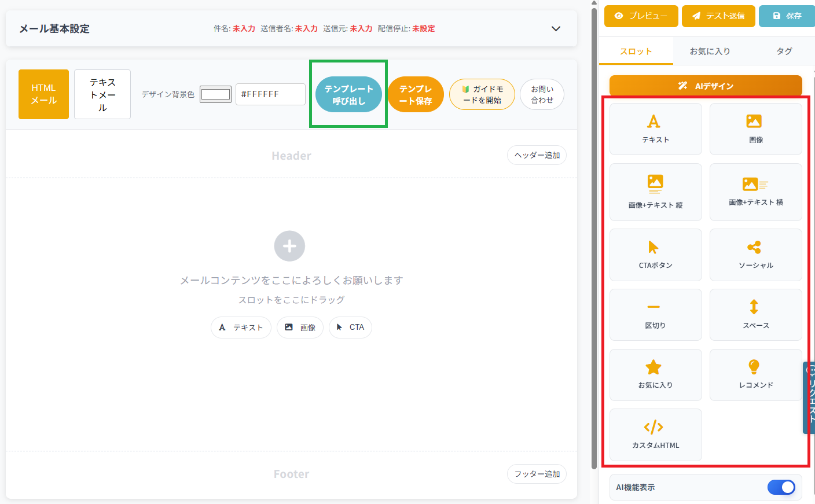Image resolution: width=815 pixels, height=504 pixels.
Task: Choose the 画像+テキスト 縦 slot
Action: pos(655,192)
